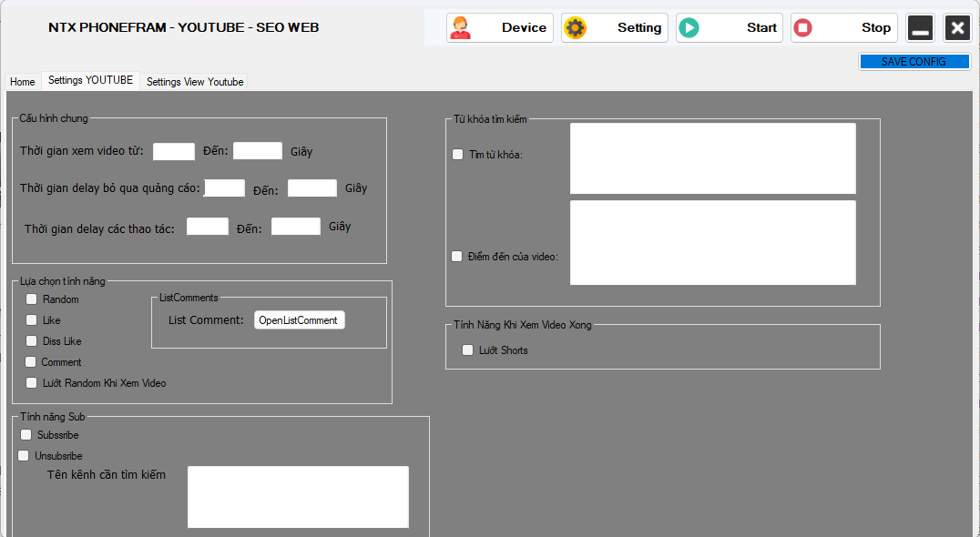This screenshot has height=537, width=980.
Task: Minimize the NTX Phonefram window
Action: pos(920,28)
